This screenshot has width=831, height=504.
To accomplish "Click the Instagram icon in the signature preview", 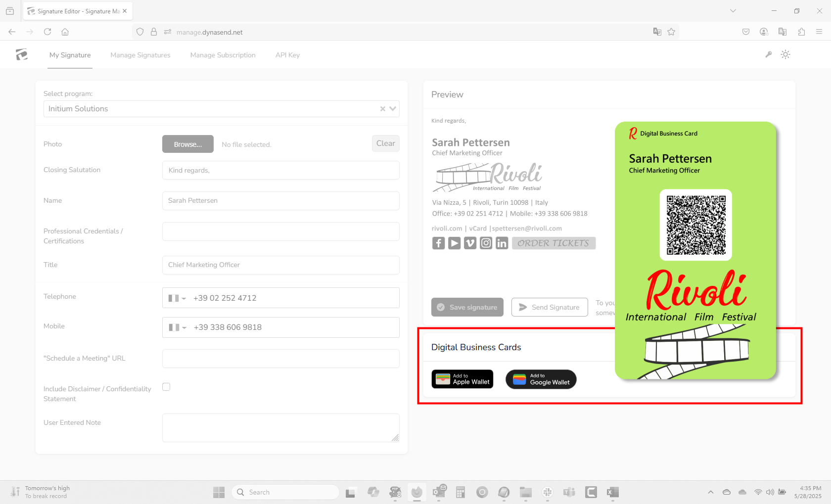I will coord(486,243).
